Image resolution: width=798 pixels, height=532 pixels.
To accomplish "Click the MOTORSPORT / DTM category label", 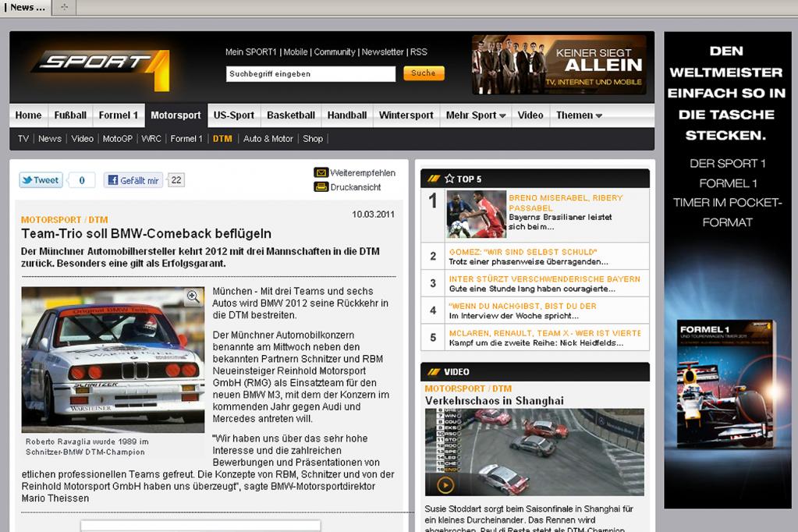I will coord(64,219).
